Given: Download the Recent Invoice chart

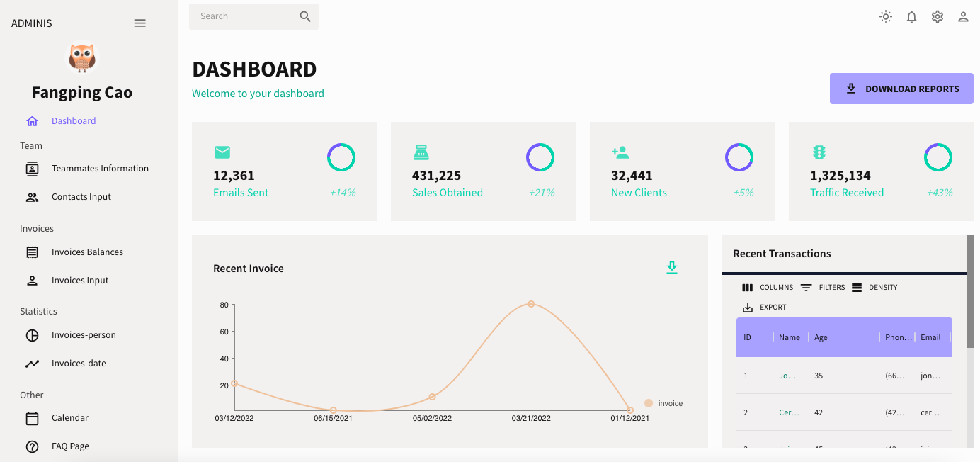Looking at the screenshot, I should [x=672, y=267].
